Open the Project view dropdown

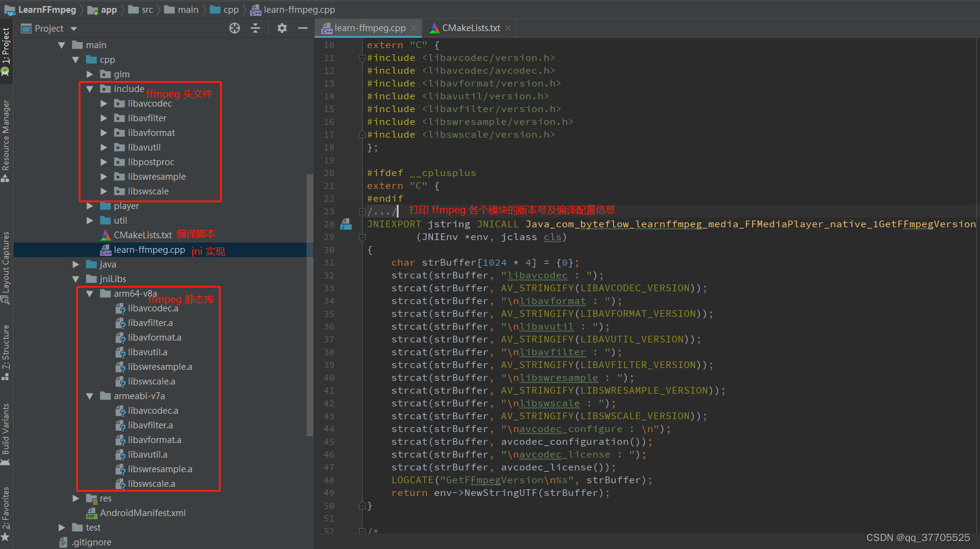coord(74,29)
